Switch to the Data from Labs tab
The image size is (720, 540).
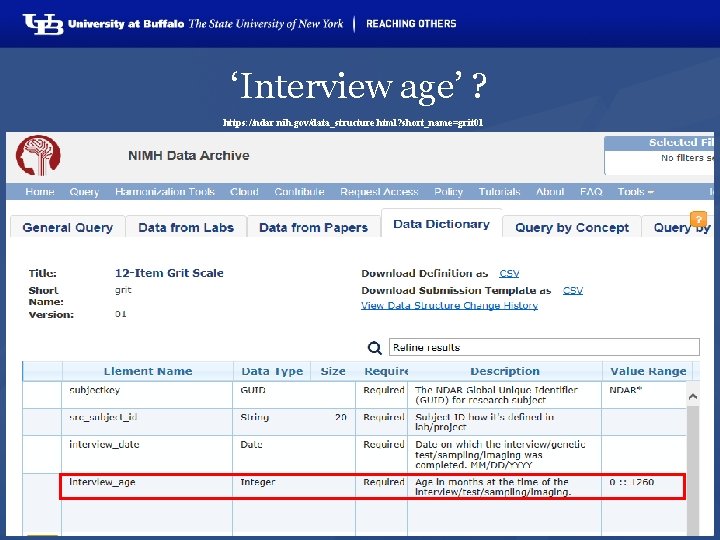click(186, 227)
